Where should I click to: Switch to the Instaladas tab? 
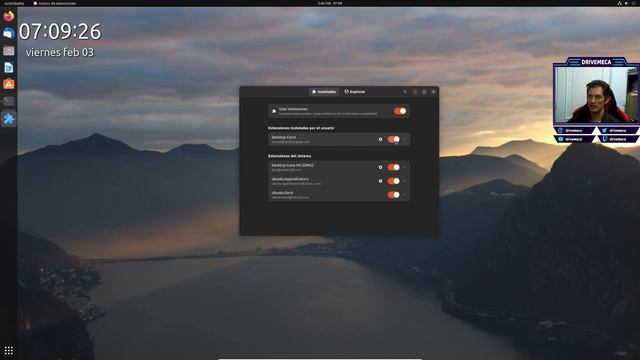324,92
